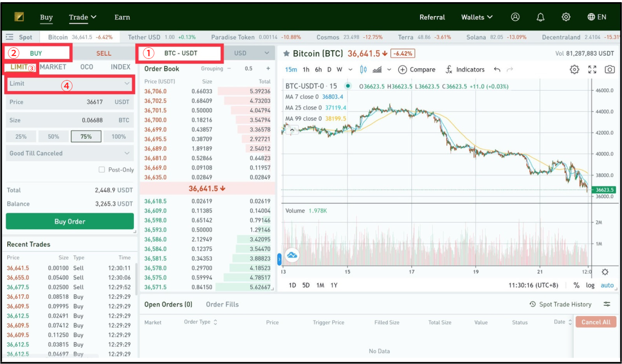Redo chart action arrow
Screen dimensions: 622x364
510,69
